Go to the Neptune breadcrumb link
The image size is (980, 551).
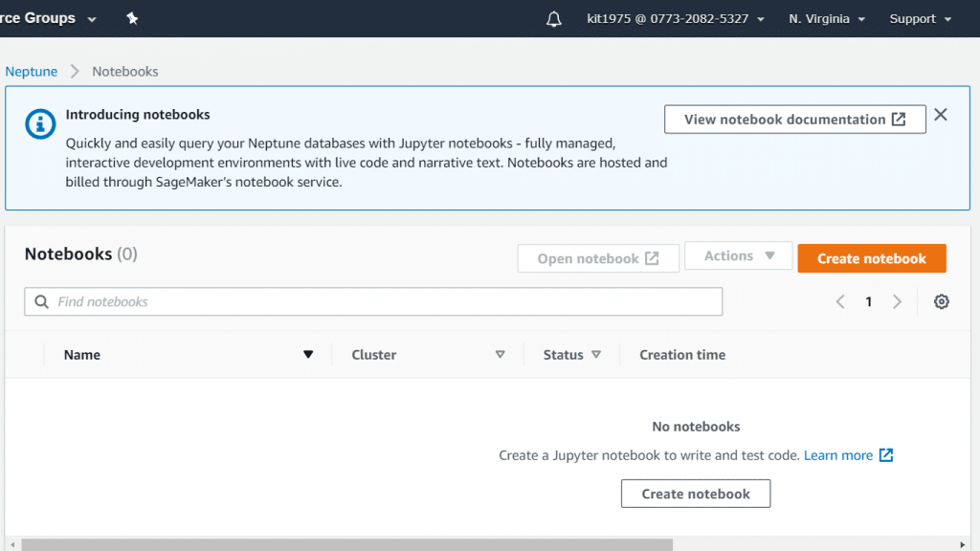pos(32,71)
